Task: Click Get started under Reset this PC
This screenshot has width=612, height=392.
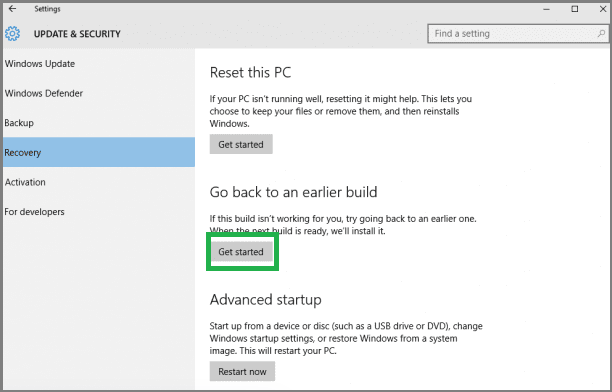Action: tap(241, 144)
